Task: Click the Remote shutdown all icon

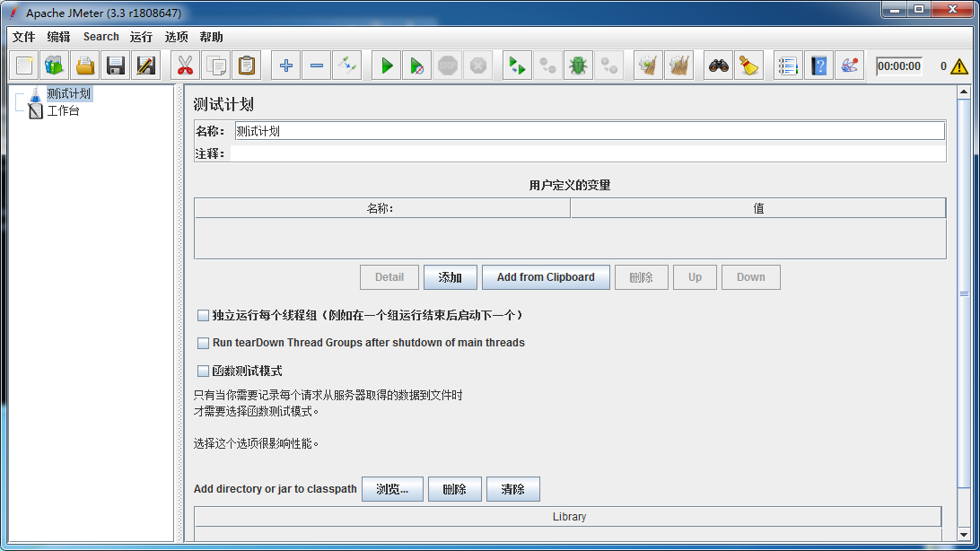Action: pos(609,66)
